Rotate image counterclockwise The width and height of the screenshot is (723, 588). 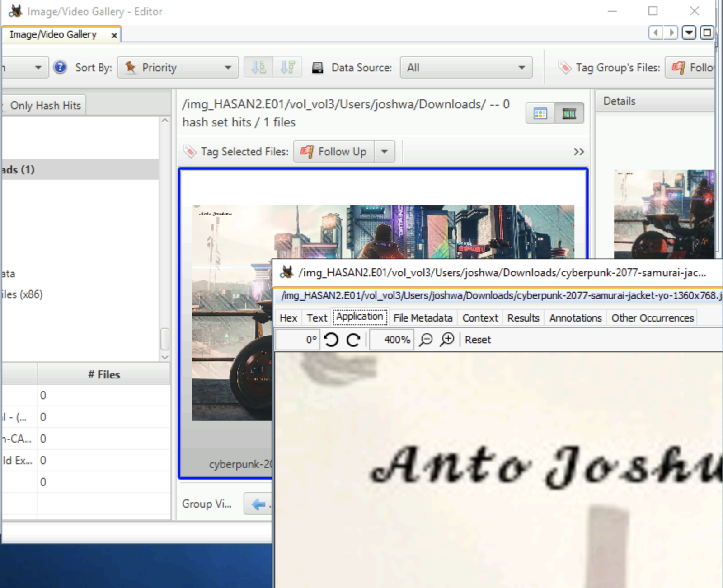331,340
